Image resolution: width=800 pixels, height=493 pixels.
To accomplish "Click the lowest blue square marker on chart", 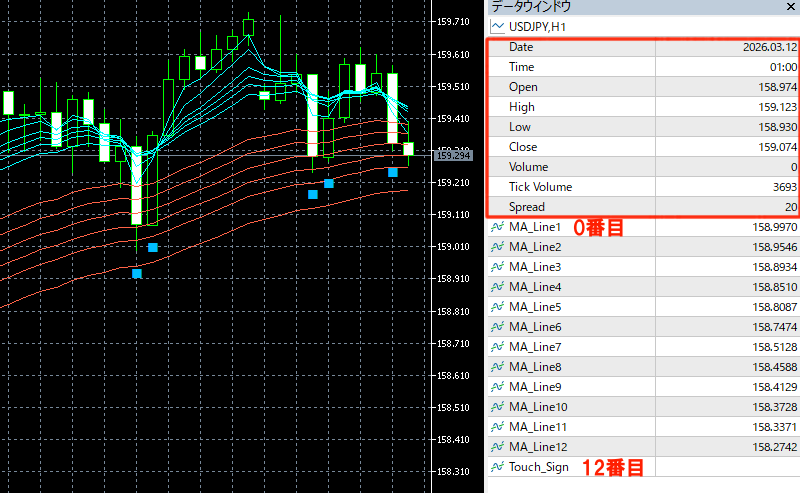I will pyautogui.click(x=137, y=273).
